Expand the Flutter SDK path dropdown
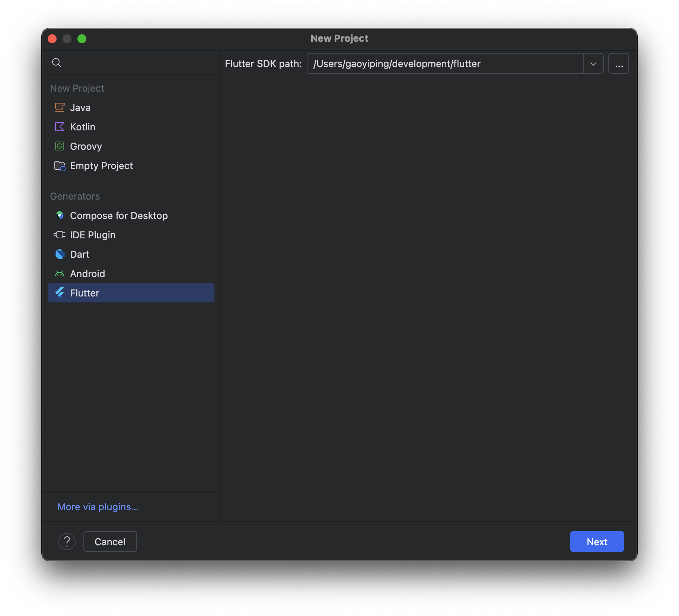Screen dimensions: 679x616 (593, 64)
